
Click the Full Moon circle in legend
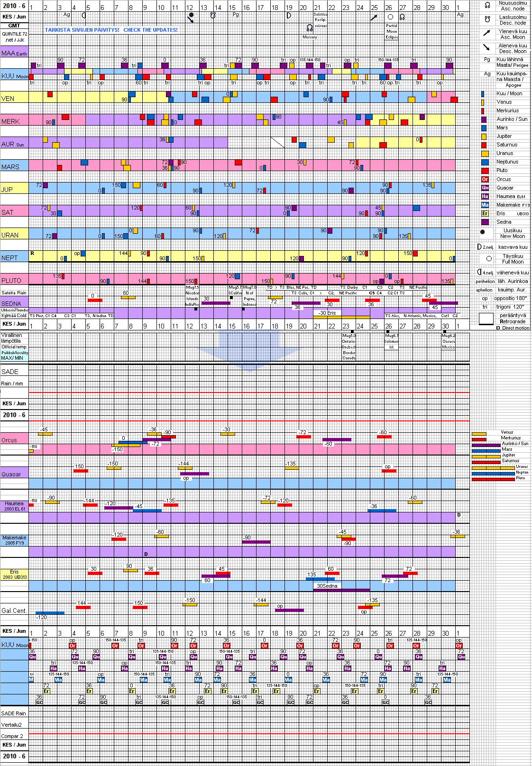click(x=489, y=259)
